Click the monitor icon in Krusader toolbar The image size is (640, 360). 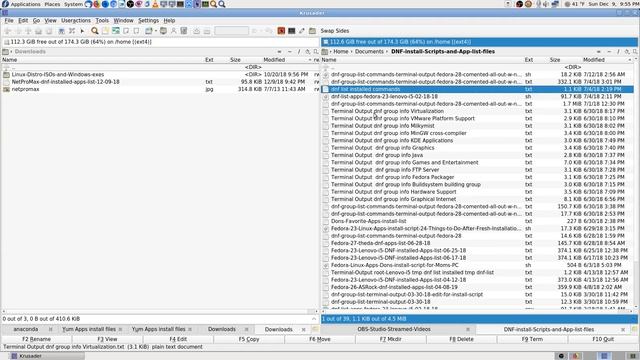(163, 31)
